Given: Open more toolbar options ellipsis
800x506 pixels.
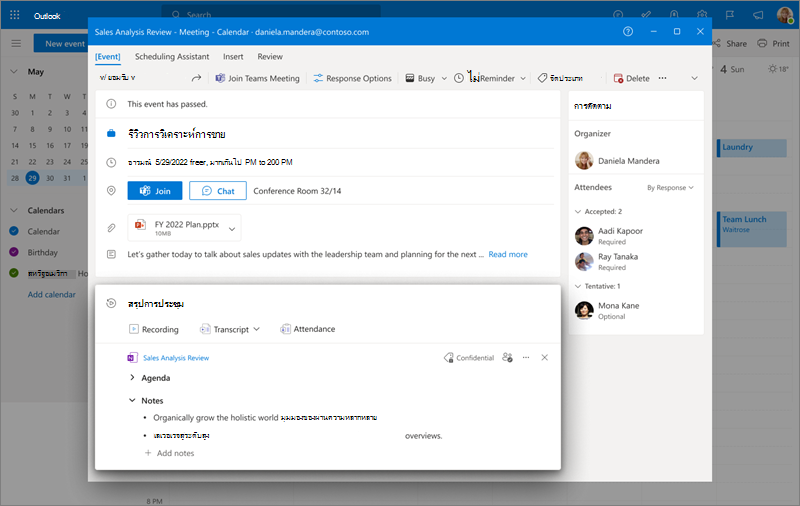Looking at the screenshot, I should click(x=662, y=78).
